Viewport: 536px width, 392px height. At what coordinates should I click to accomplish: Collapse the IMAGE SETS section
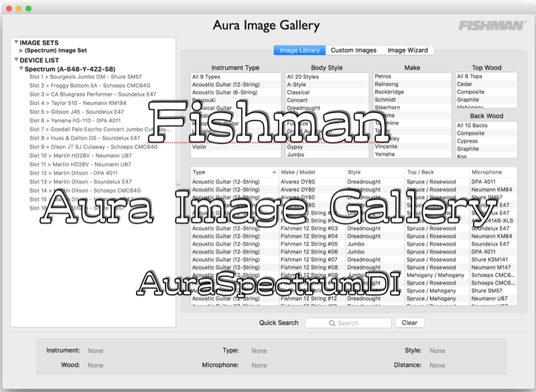click(x=16, y=42)
